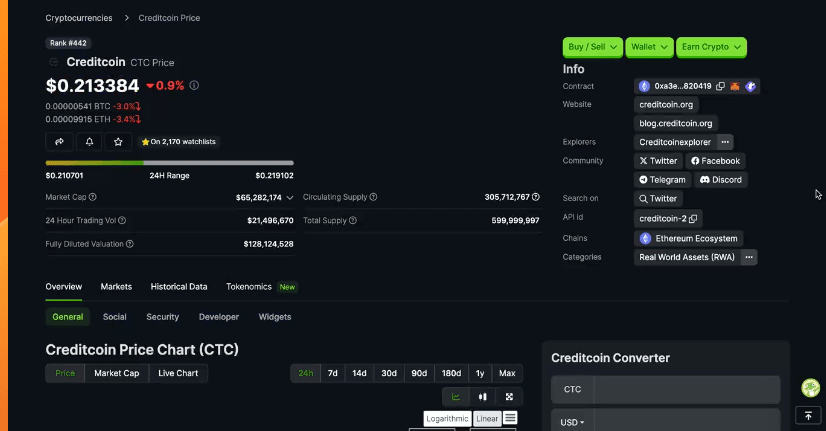Copy the creditcoin-2 API id
826x431 pixels.
coord(693,219)
